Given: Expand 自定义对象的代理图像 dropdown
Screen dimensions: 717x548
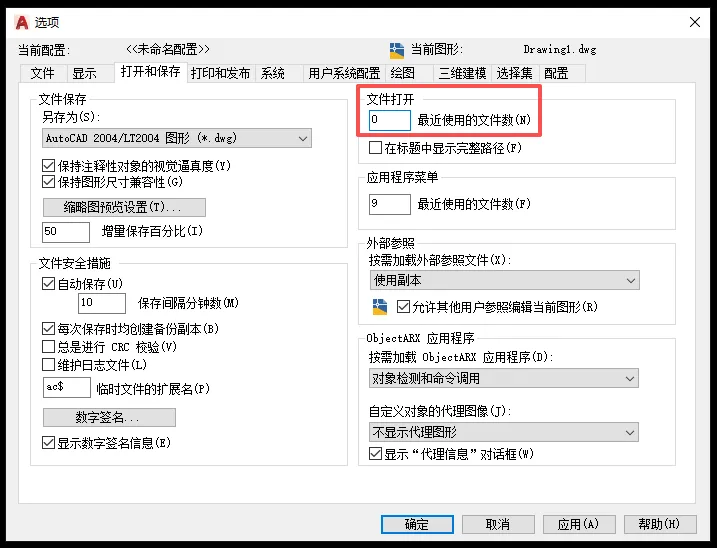Looking at the screenshot, I should point(504,432).
